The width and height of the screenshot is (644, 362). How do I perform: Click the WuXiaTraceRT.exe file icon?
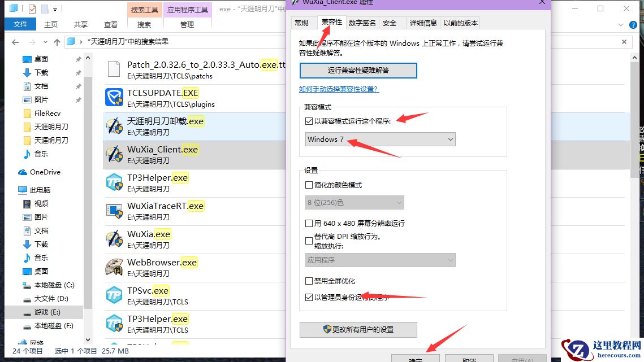coord(113,210)
